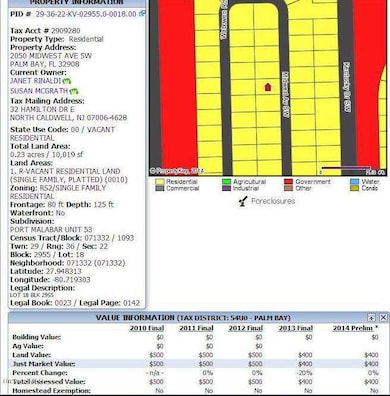Click the external link icon beside PID number
Image resolution: width=390 pixels, height=396 pixels.
[x=142, y=14]
